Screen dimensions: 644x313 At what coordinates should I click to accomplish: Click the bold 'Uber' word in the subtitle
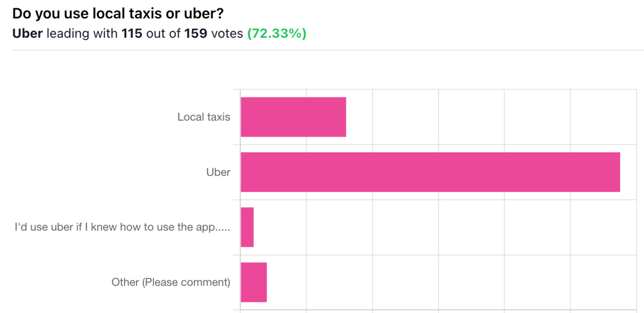point(27,34)
